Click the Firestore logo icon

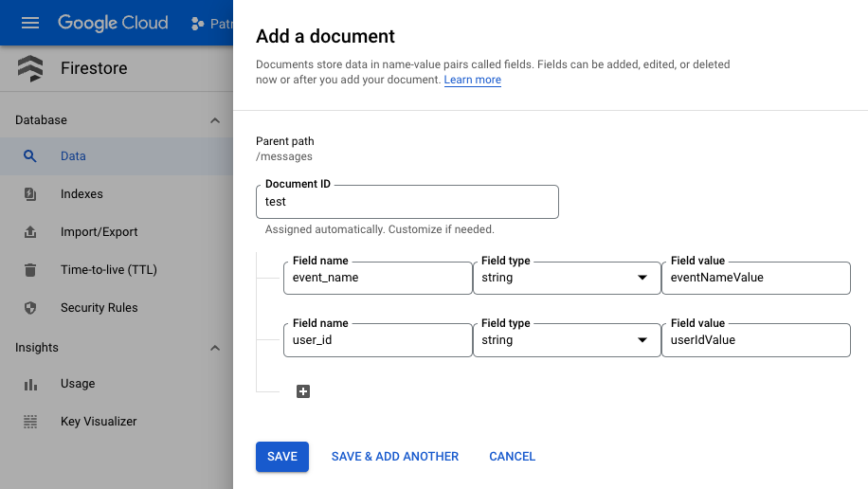(x=30, y=68)
